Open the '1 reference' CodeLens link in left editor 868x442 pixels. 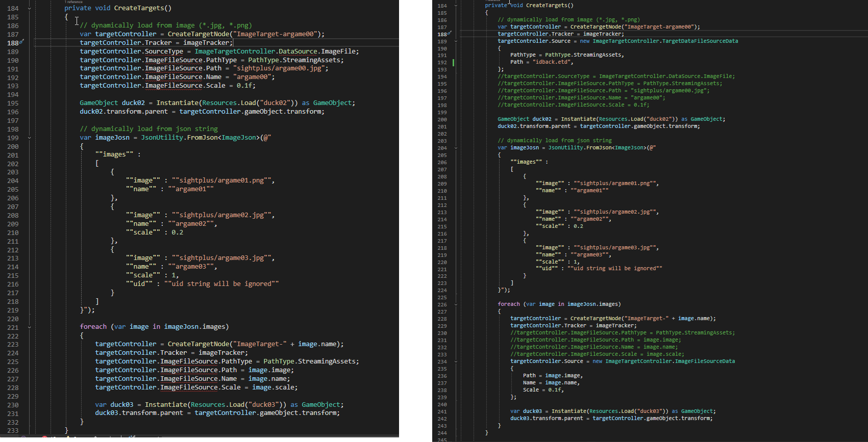[x=74, y=2]
